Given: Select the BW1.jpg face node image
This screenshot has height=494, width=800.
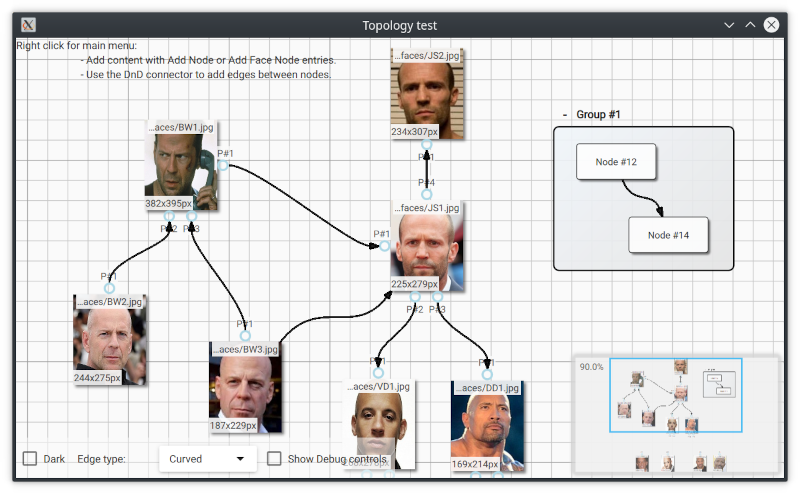Looking at the screenshot, I should [x=180, y=166].
